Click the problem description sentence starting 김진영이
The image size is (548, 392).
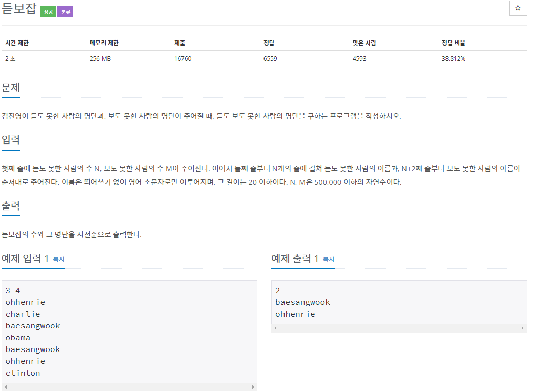[201, 116]
